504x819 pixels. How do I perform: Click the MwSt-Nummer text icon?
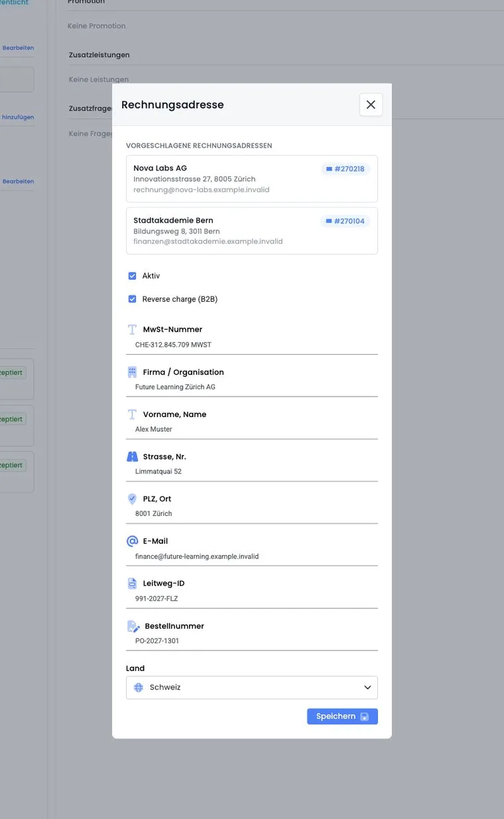(132, 330)
